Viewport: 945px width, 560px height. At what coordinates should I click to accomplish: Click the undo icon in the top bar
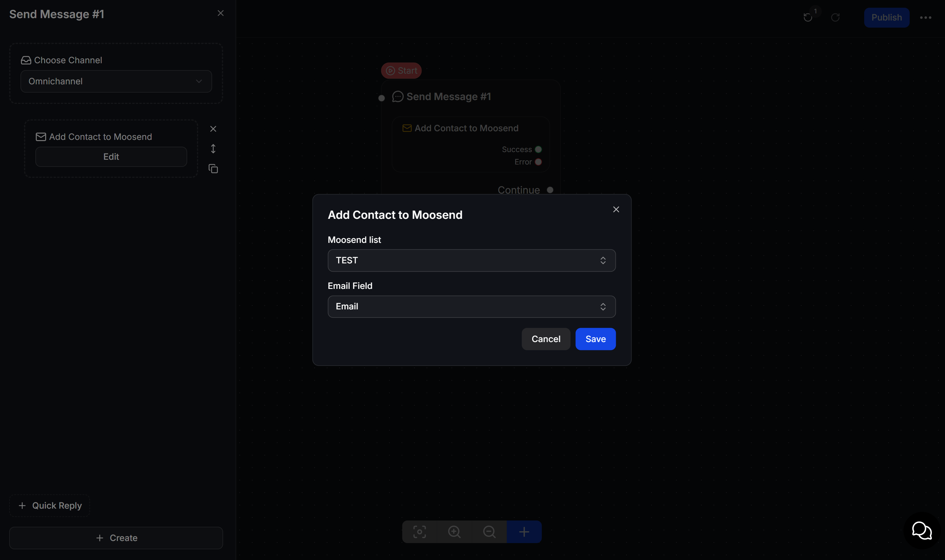click(x=807, y=17)
